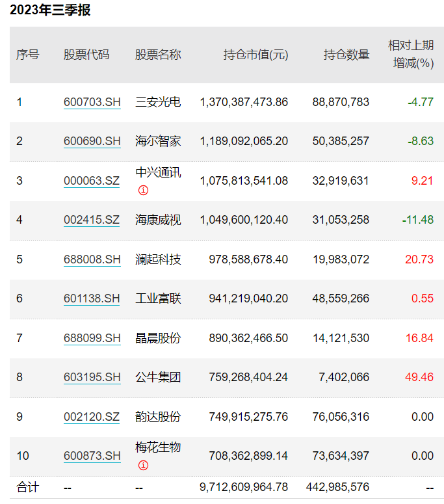The height and width of the screenshot is (504, 444).
Task: Open stock code link 601138.SH
Action: coord(92,298)
